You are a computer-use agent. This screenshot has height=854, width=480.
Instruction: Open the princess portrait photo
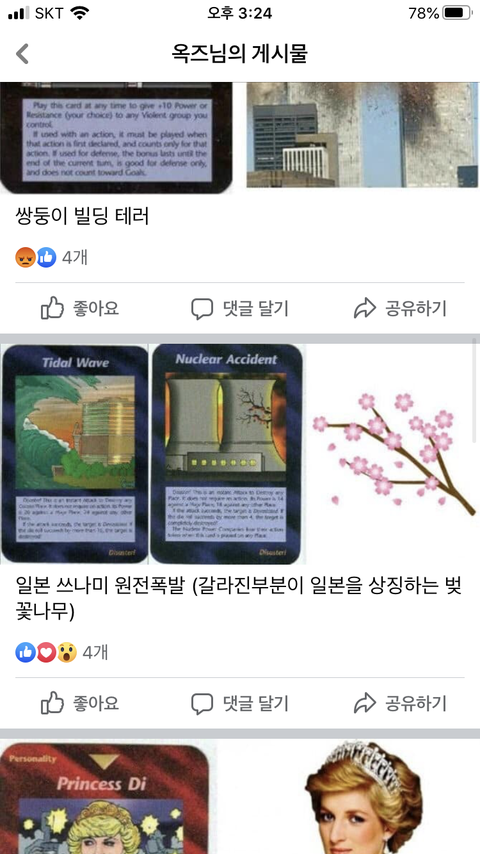click(363, 797)
